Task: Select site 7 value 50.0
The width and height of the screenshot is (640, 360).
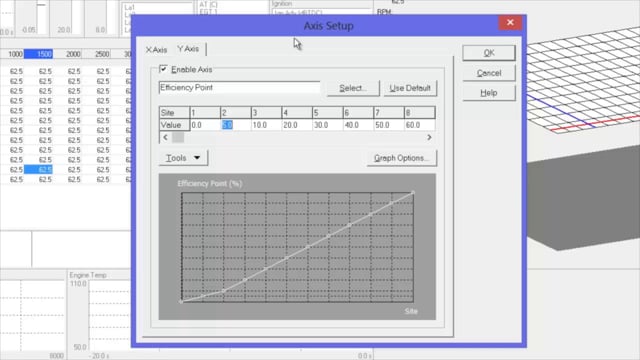Action: [389, 125]
